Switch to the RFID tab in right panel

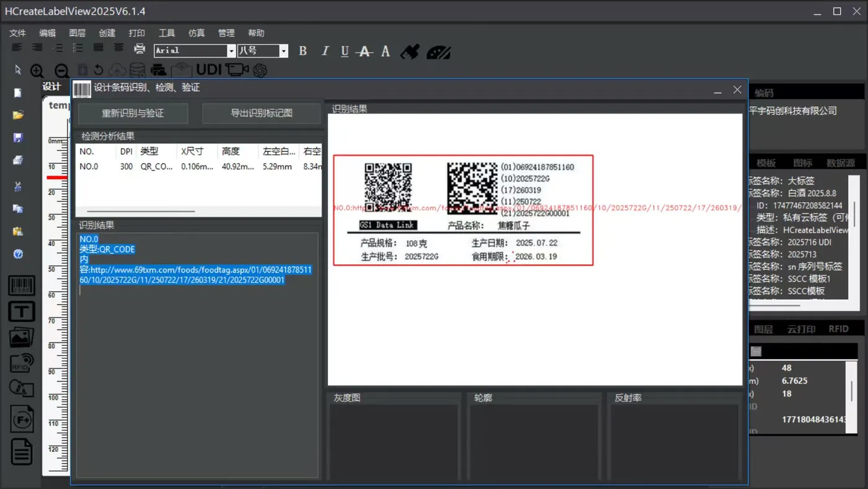tap(838, 329)
